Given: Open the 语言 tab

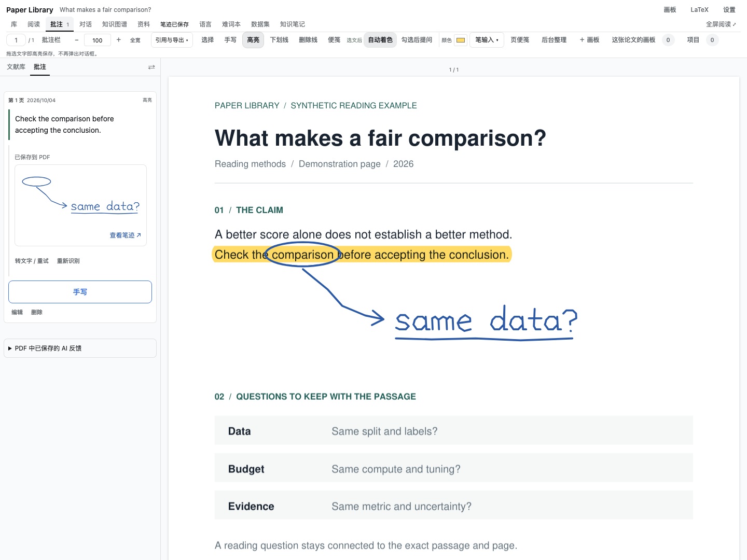Looking at the screenshot, I should pyautogui.click(x=205, y=24).
